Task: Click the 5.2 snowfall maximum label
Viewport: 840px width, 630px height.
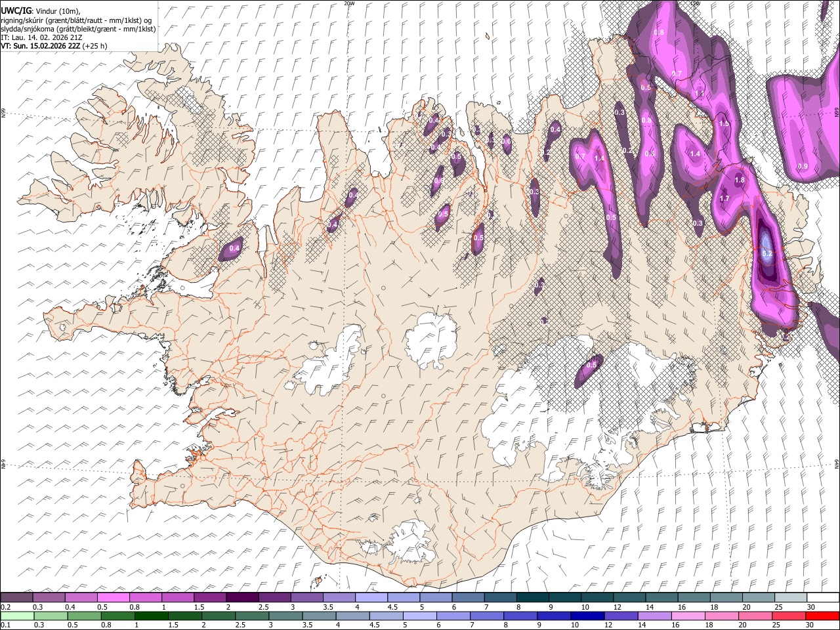Action: coord(767,253)
